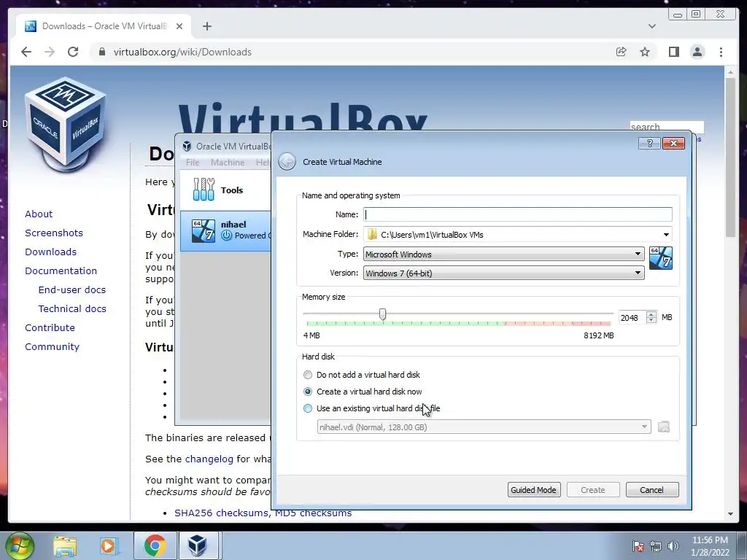This screenshot has height=560, width=747.
Task: Click the Windows 7 OS type icon beside Version
Action: [x=661, y=258]
